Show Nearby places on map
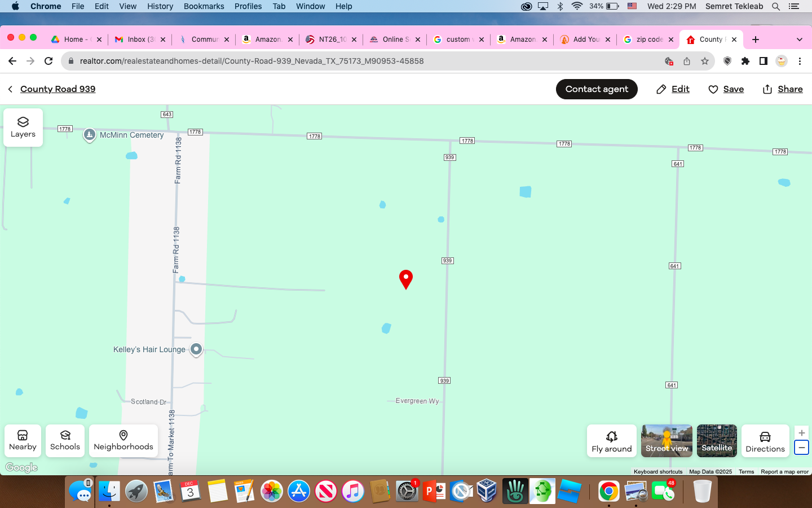The height and width of the screenshot is (508, 812). pyautogui.click(x=23, y=440)
